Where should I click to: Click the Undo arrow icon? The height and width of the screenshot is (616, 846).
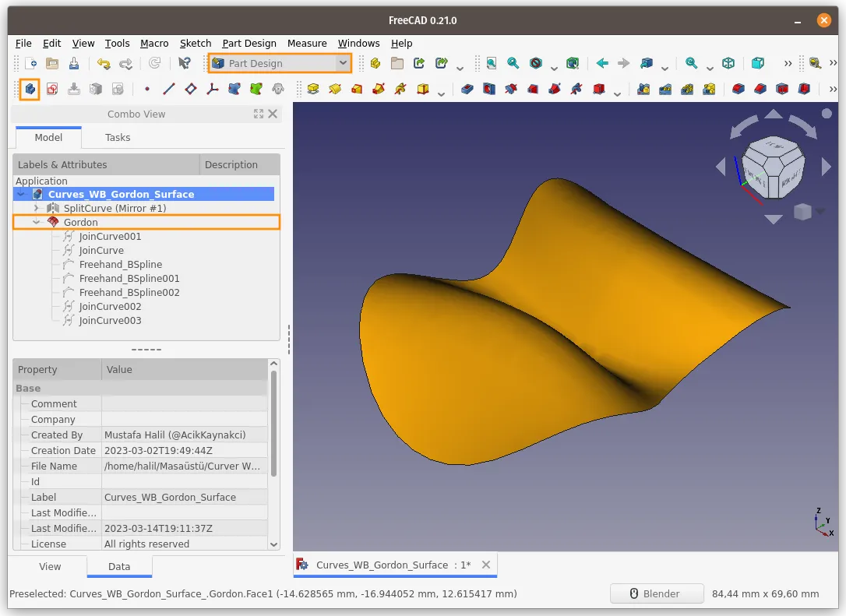tap(104, 63)
